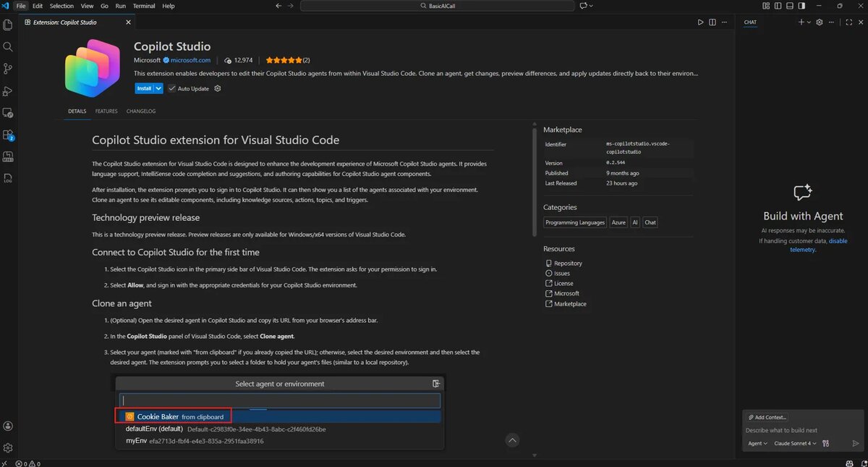Expand the Install button dropdown arrow
The height and width of the screenshot is (467, 868).
(x=156, y=88)
